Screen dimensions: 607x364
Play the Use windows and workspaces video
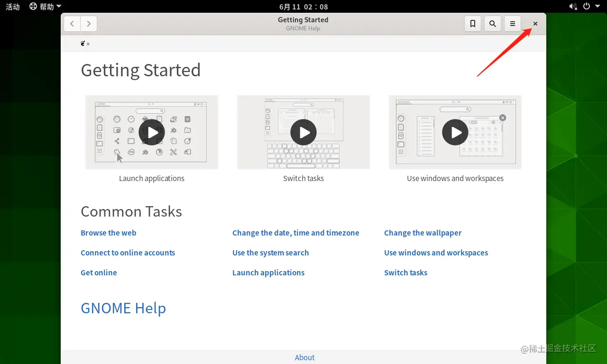455,132
